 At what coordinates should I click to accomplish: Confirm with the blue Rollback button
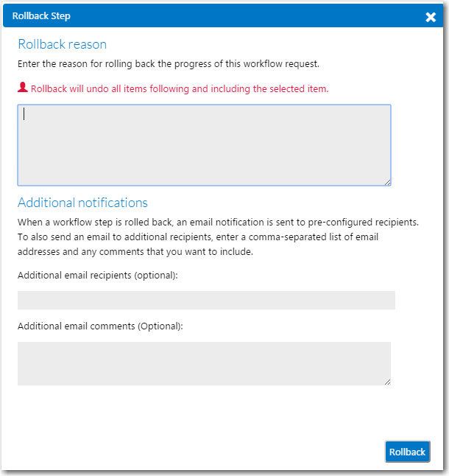[407, 452]
